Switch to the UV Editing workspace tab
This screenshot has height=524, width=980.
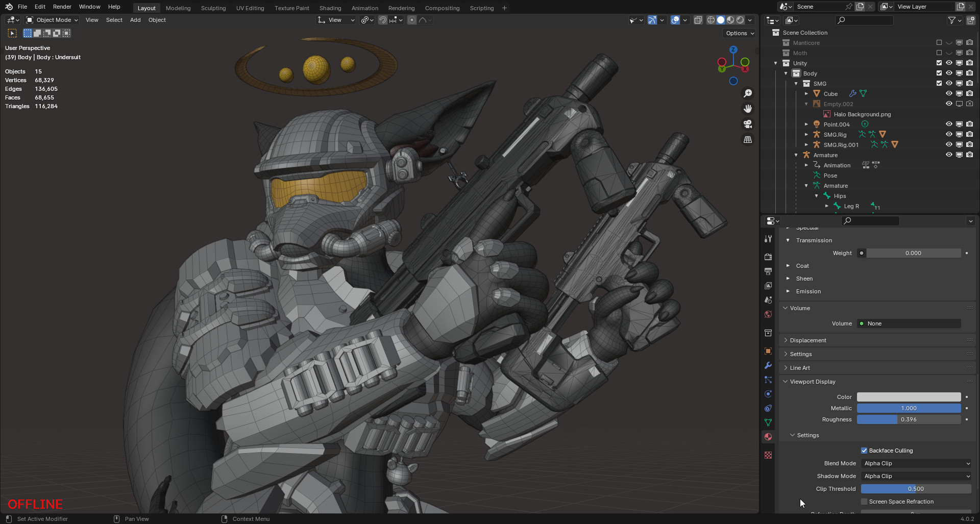coord(250,8)
